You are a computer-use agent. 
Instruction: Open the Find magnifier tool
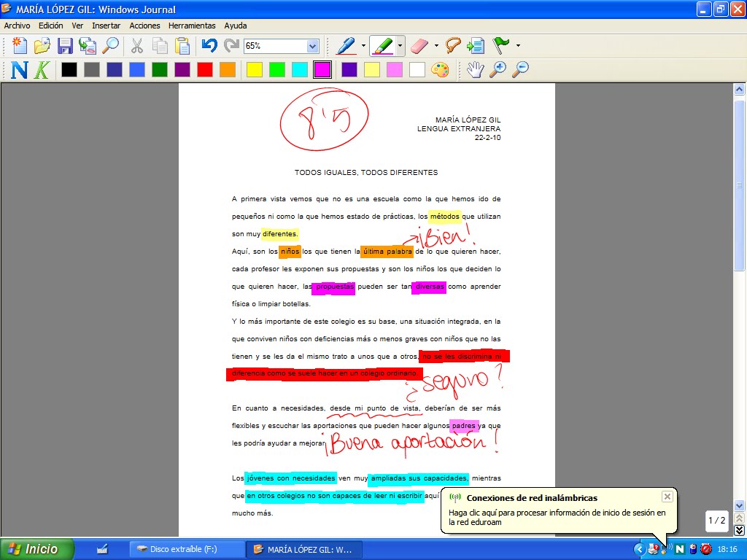click(x=111, y=46)
